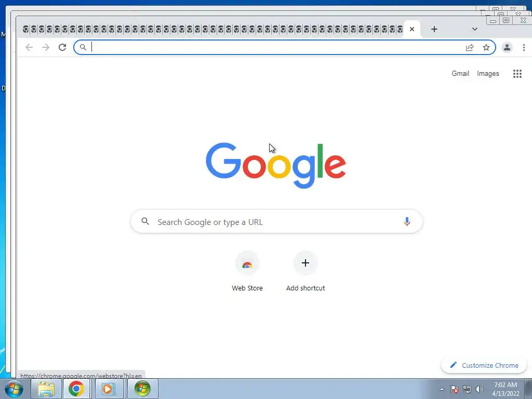The height and width of the screenshot is (399, 532).
Task: Open the Images link
Action: 488,74
